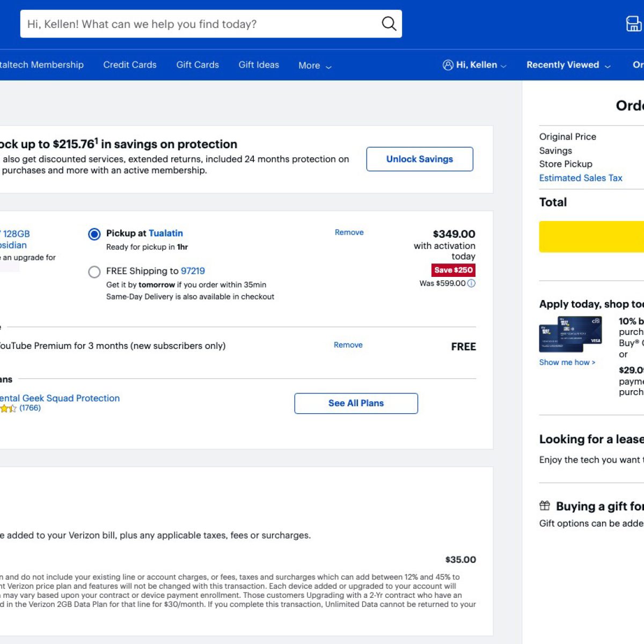Screen dimensions: 644x644
Task: Click the See All Plans button
Action: coord(356,404)
